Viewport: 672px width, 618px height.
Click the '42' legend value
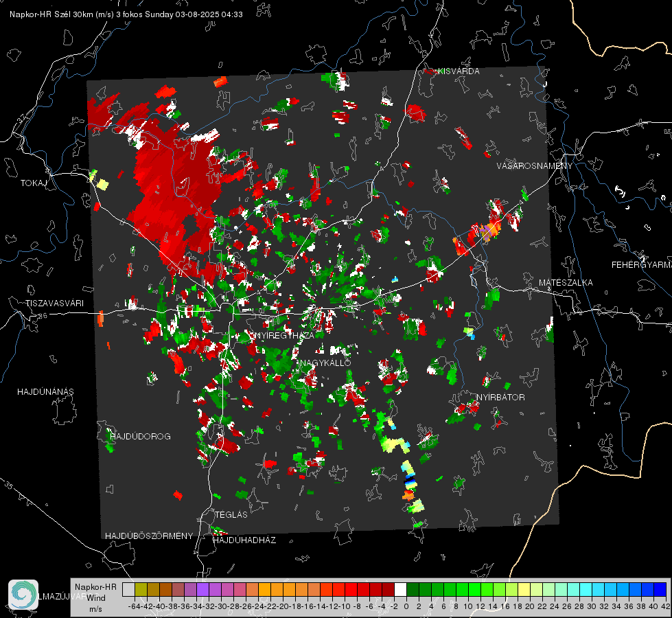665,606
